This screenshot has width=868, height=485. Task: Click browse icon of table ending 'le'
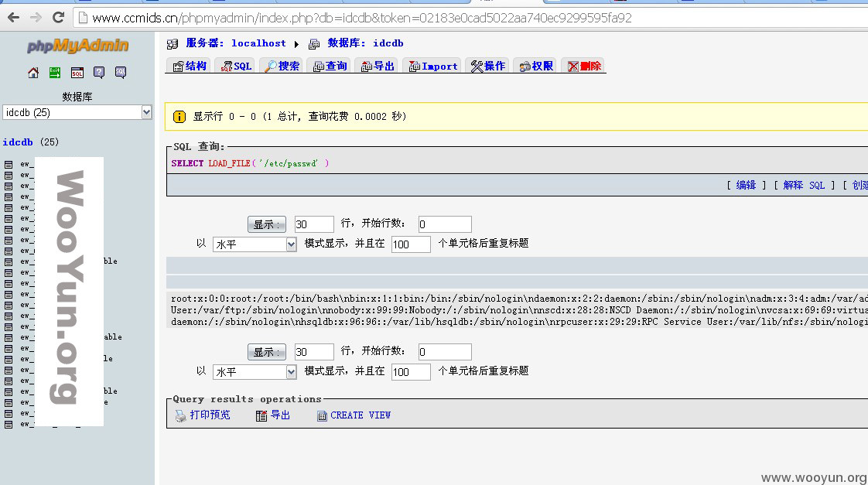click(9, 359)
